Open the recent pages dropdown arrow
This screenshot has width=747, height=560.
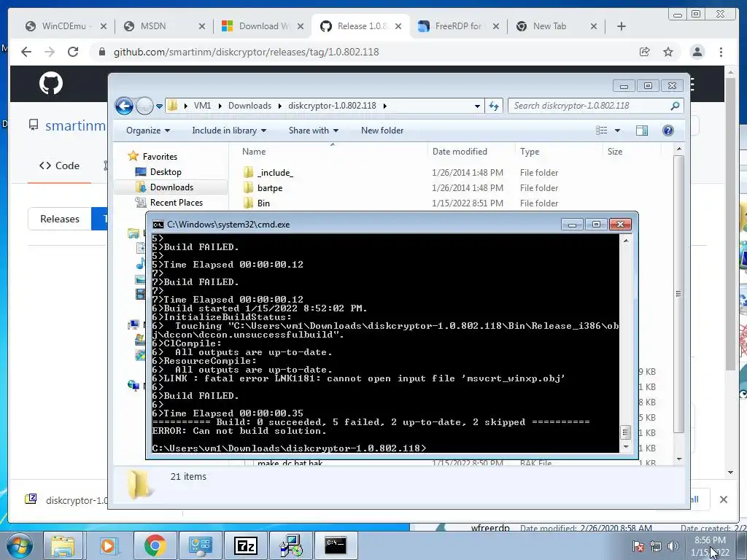point(159,106)
